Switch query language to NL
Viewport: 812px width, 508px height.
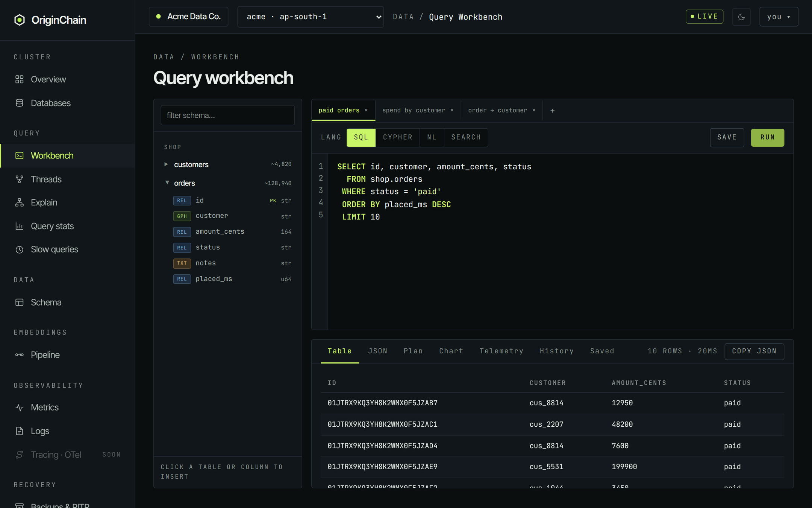click(x=432, y=137)
